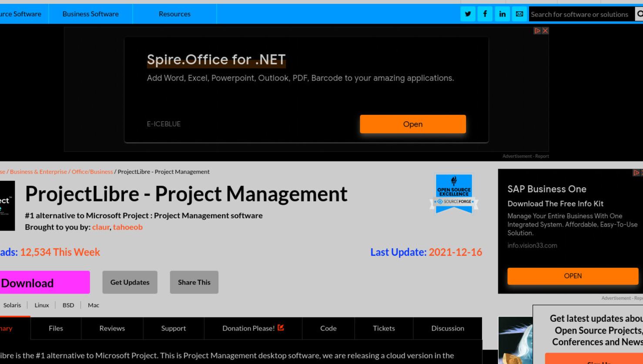Click the magenta Download button
The height and width of the screenshot is (364, 643).
(x=44, y=283)
